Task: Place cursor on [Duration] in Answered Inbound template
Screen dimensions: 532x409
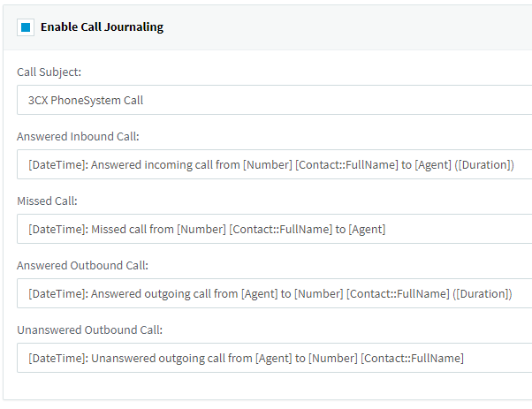Action: (x=483, y=164)
